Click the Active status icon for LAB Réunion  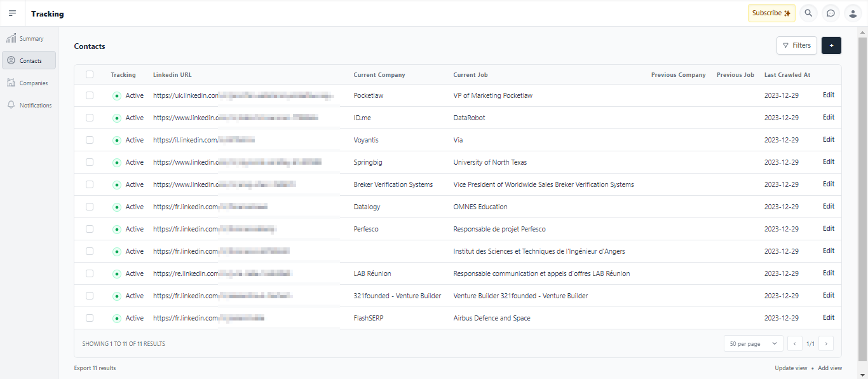(117, 274)
